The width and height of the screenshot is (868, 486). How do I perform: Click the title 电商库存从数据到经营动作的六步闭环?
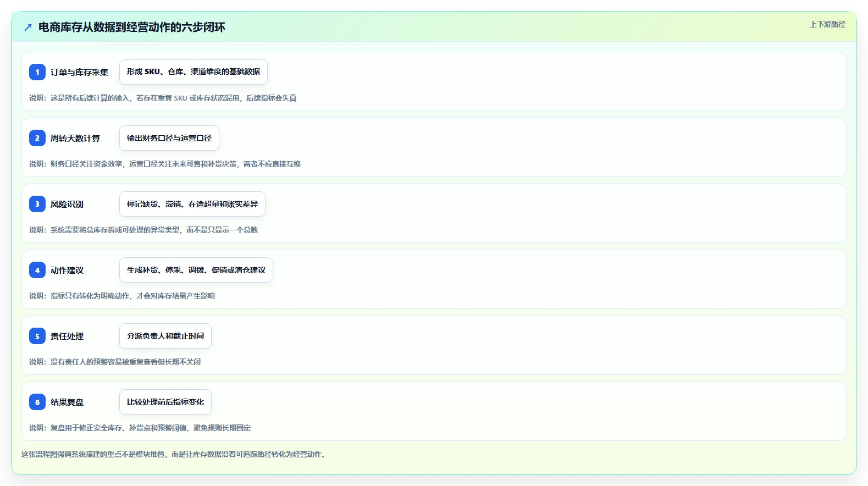(132, 27)
